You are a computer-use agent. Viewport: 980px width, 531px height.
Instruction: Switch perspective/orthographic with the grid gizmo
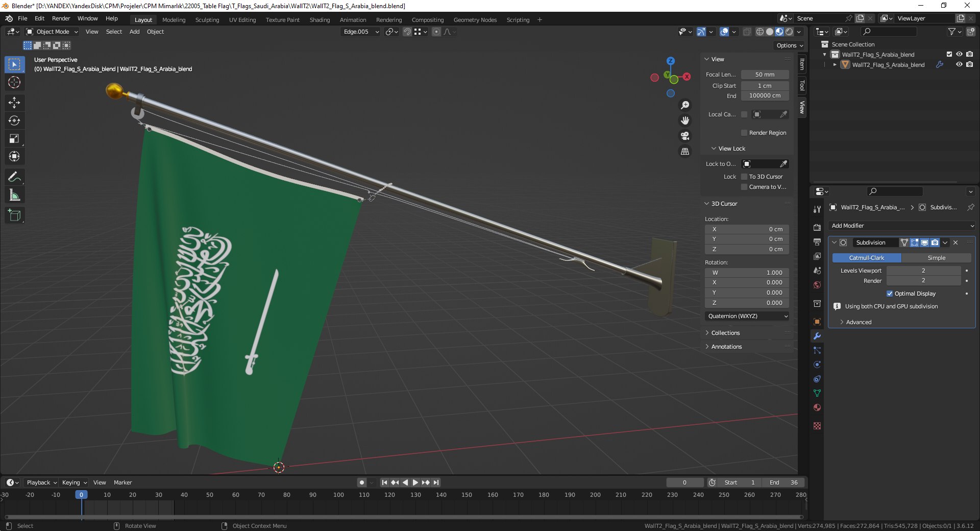[x=685, y=151]
